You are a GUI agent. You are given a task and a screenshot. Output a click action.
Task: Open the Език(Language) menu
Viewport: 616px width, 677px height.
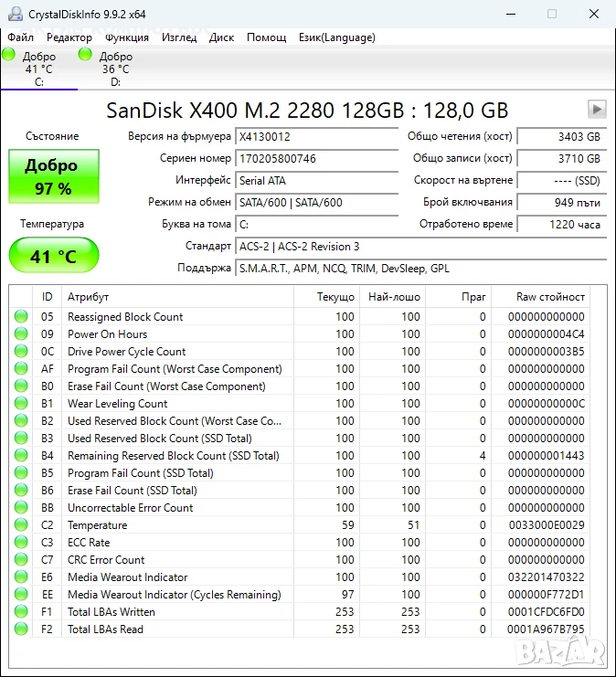coord(337,37)
